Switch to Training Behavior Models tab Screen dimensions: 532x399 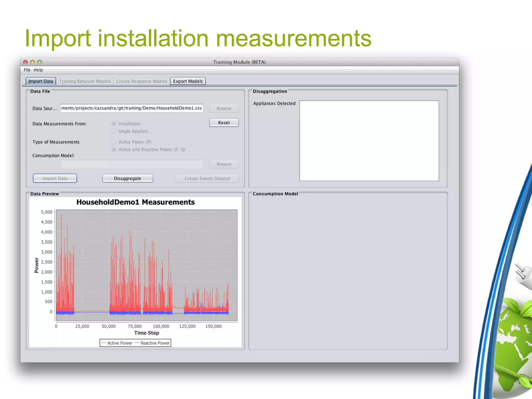[85, 81]
